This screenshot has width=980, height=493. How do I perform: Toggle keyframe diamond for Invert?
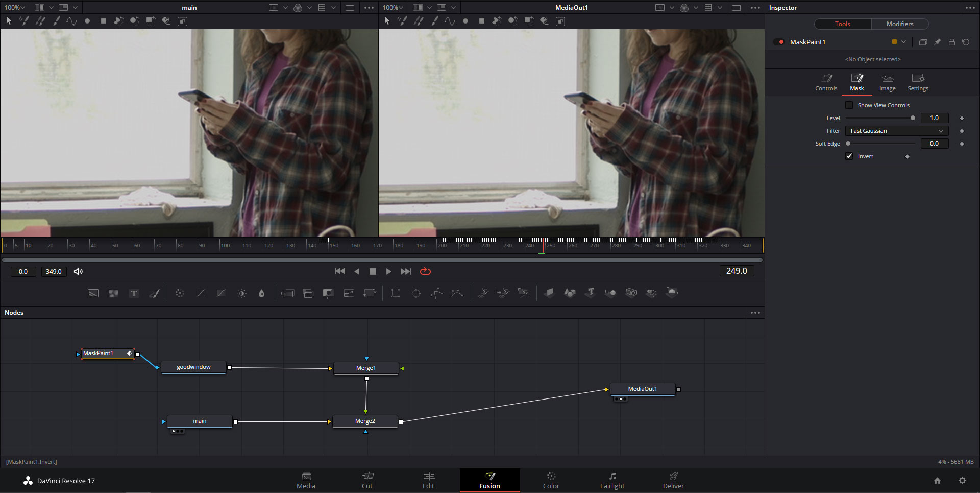(x=907, y=157)
